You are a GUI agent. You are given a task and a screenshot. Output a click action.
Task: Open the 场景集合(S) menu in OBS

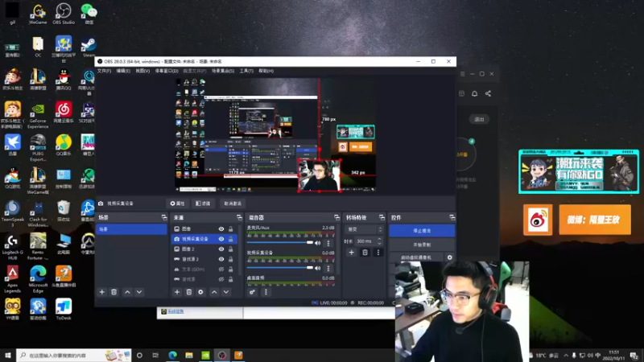tap(223, 71)
